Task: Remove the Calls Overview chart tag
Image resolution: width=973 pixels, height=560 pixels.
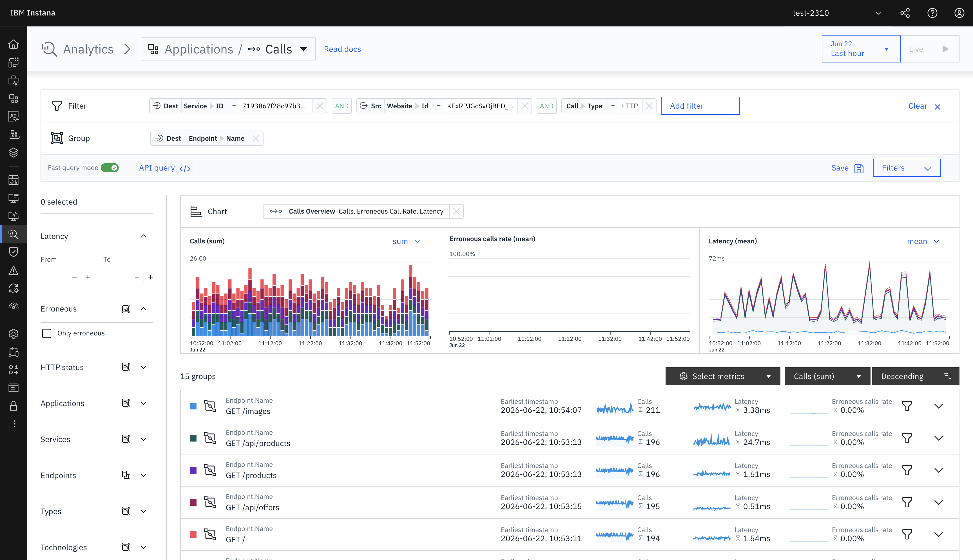Action: (456, 211)
